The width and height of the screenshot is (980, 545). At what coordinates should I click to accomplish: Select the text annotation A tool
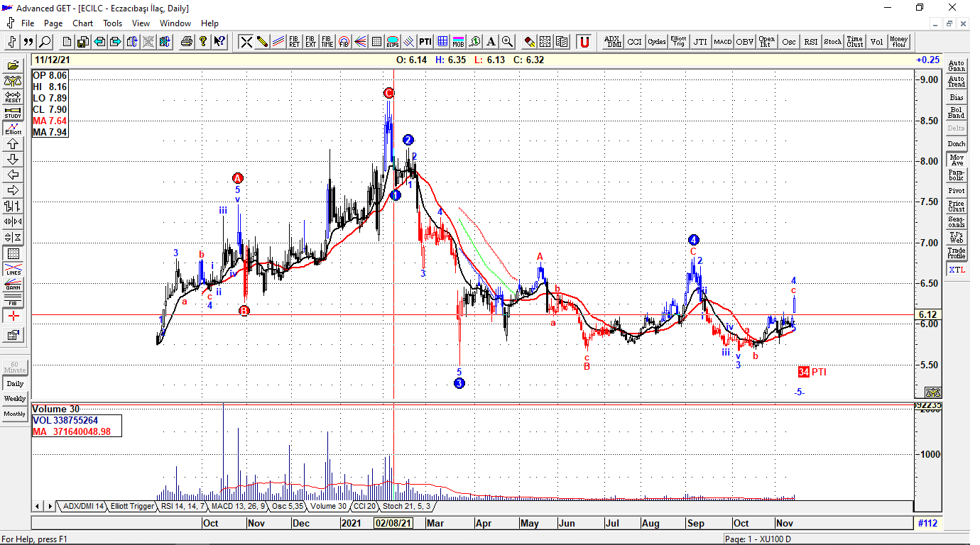(491, 42)
